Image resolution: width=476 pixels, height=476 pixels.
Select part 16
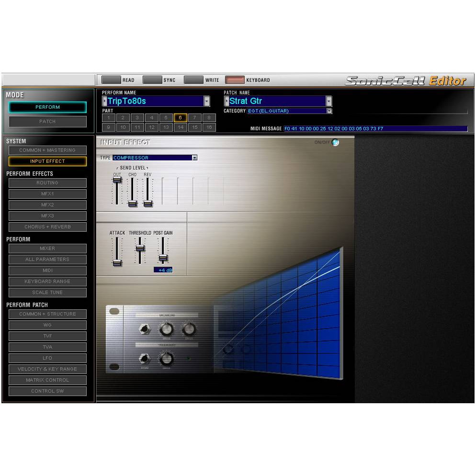click(209, 127)
